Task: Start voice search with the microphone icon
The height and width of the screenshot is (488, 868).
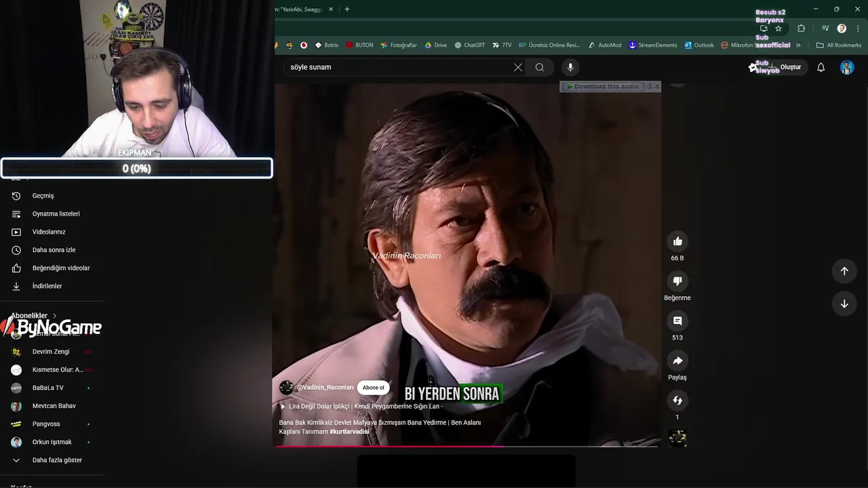Action: pyautogui.click(x=570, y=67)
